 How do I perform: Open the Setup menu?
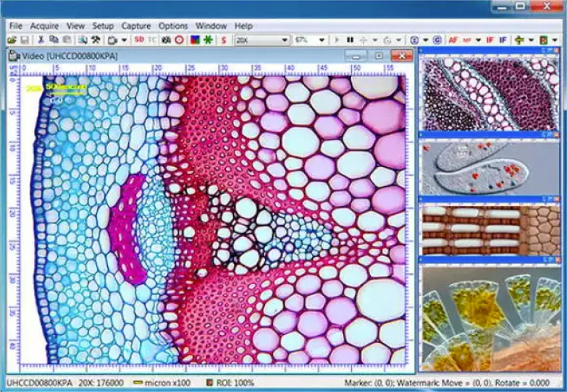point(103,26)
